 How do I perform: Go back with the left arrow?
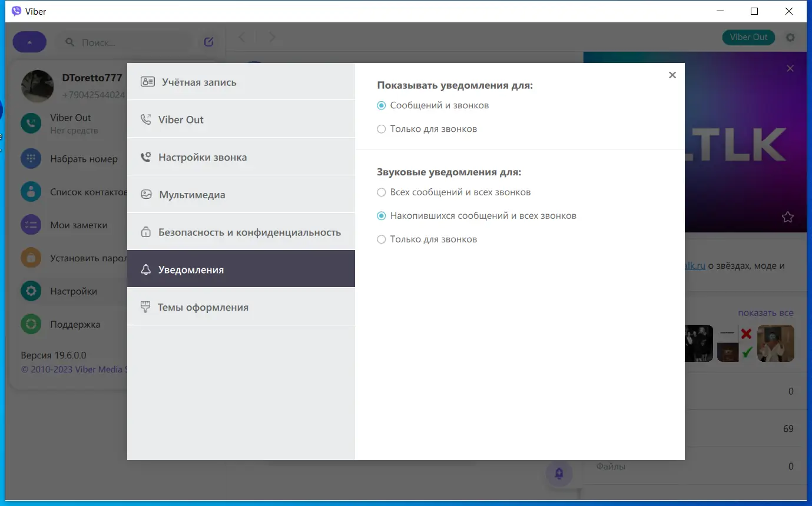pos(241,37)
